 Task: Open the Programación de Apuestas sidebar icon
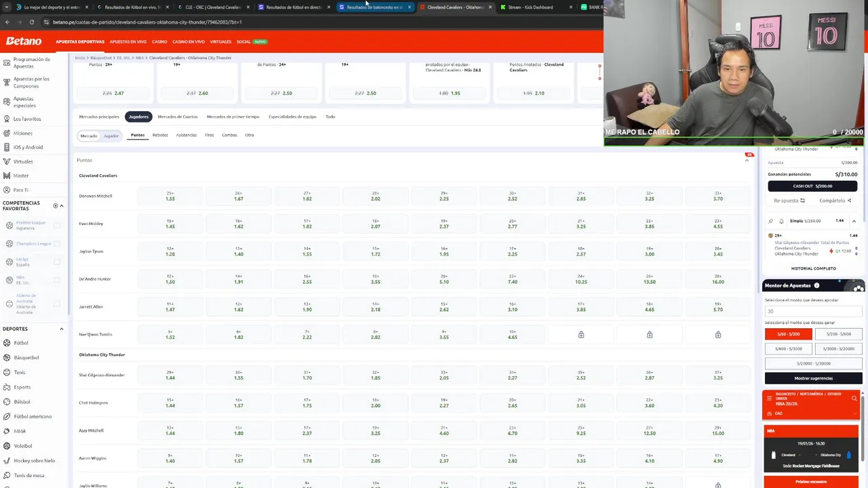[x=6, y=62]
